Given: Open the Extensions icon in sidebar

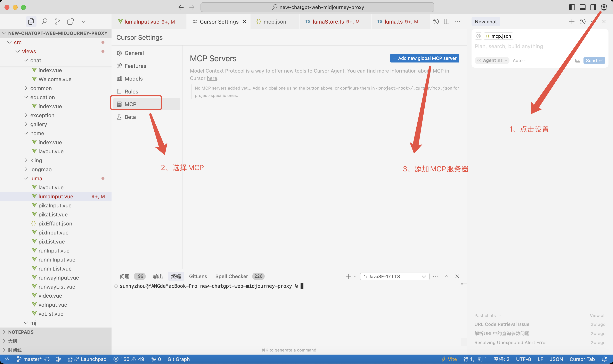Looking at the screenshot, I should point(70,22).
